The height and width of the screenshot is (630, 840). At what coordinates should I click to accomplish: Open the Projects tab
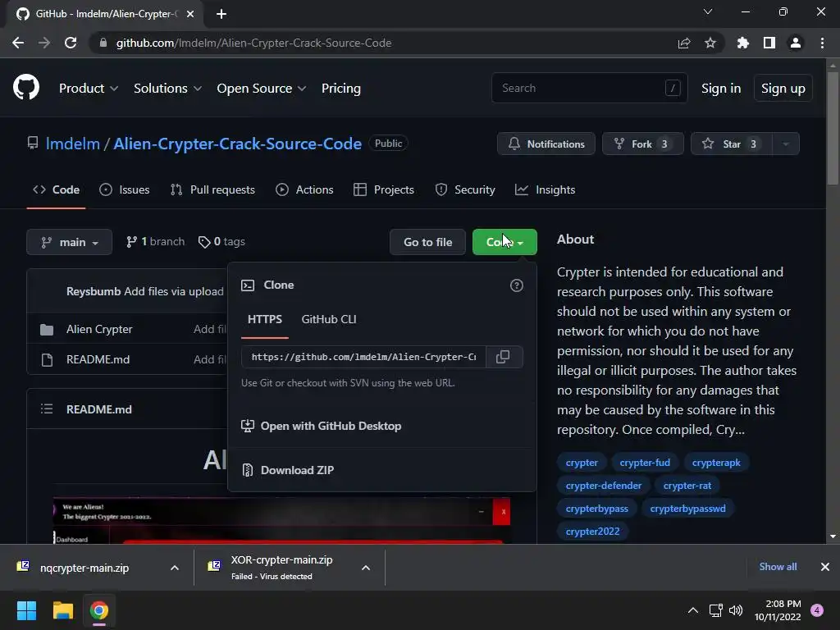384,189
